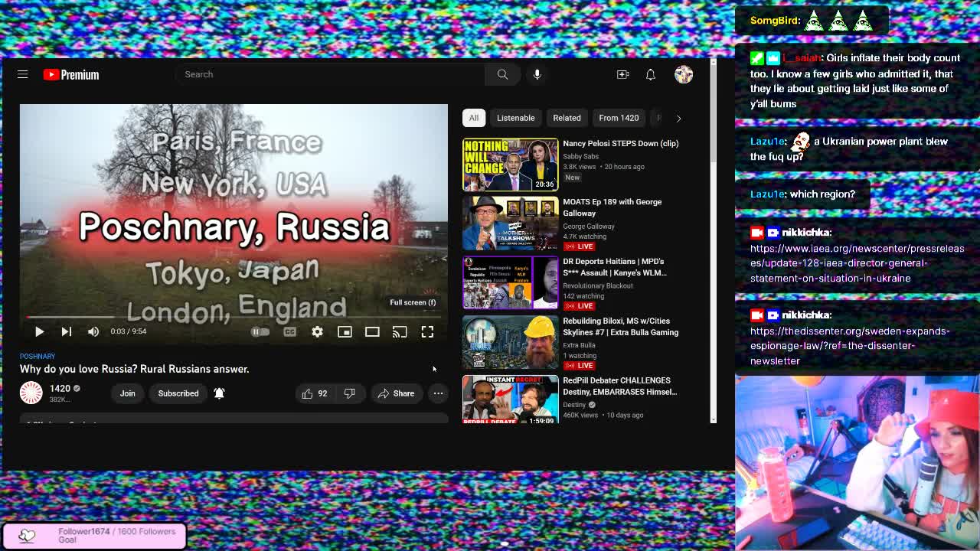Screen dimensions: 980x551
Task: Start voice search with the microphone icon
Action: click(x=537, y=74)
